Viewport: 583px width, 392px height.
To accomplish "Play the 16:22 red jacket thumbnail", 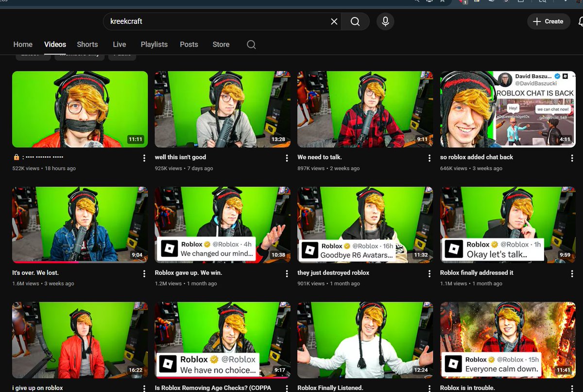I will coord(80,340).
